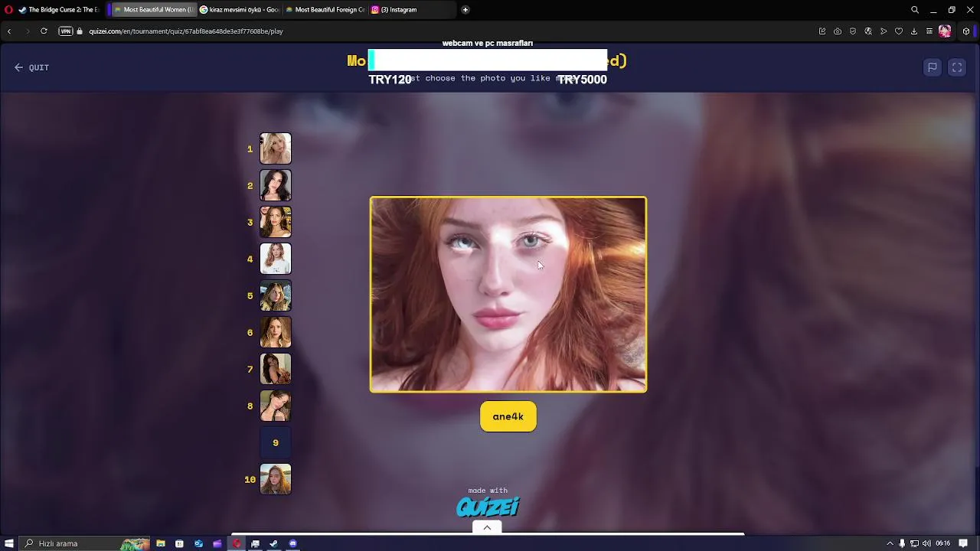The width and height of the screenshot is (980, 551).
Task: Open the ad blocker shield icon
Action: 853,31
